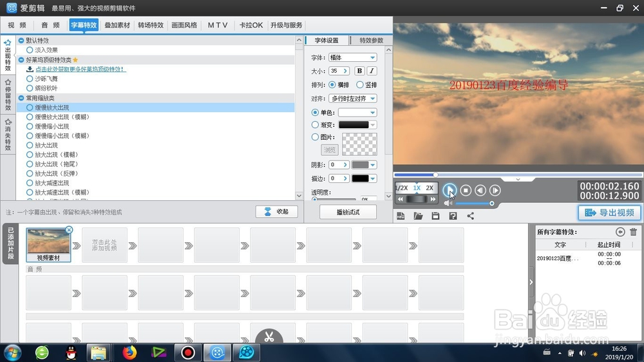Open the link to get more Hollywood effects

click(x=80, y=69)
